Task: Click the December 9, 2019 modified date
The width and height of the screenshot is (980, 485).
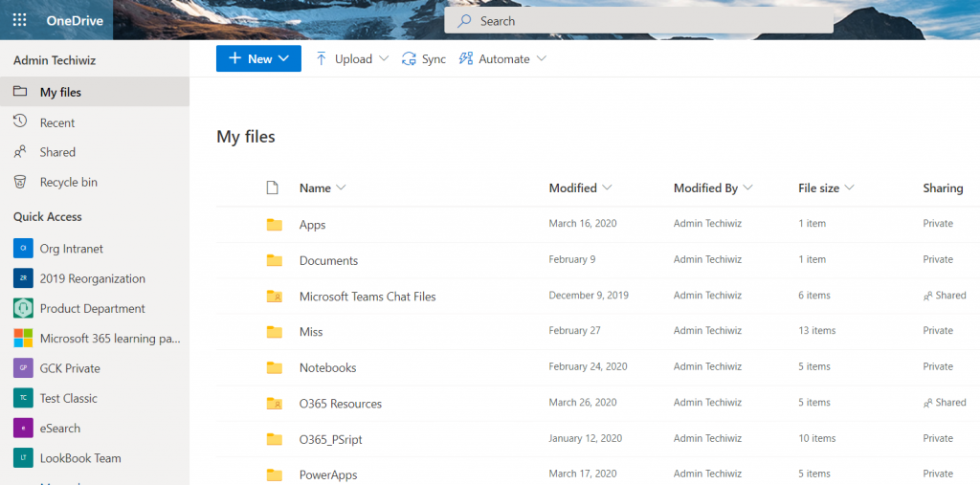Action: (589, 295)
